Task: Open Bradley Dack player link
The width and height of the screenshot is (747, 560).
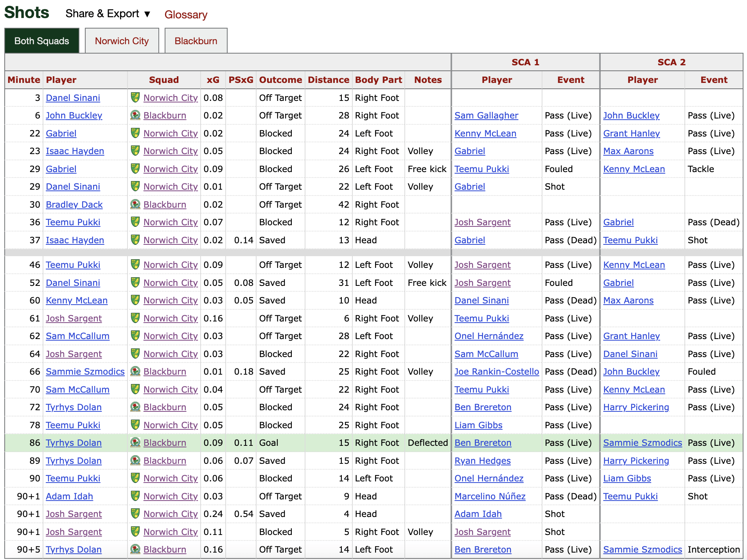Action: (x=74, y=205)
